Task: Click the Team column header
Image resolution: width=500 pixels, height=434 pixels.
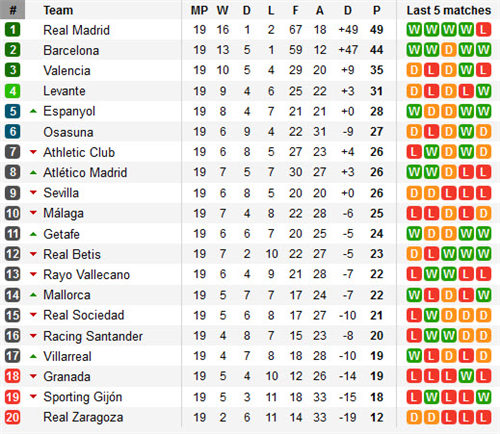Action: pos(58,10)
